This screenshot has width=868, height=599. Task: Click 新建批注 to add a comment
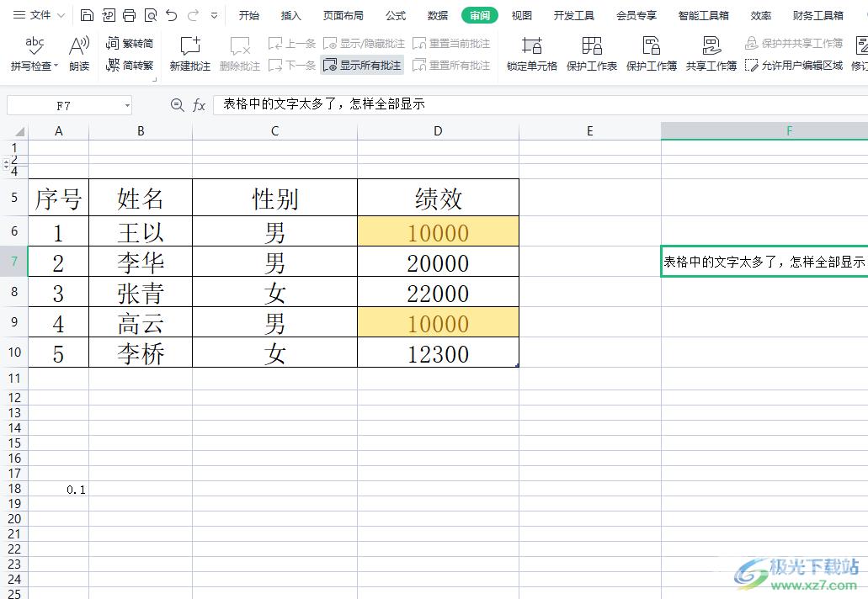(x=190, y=54)
